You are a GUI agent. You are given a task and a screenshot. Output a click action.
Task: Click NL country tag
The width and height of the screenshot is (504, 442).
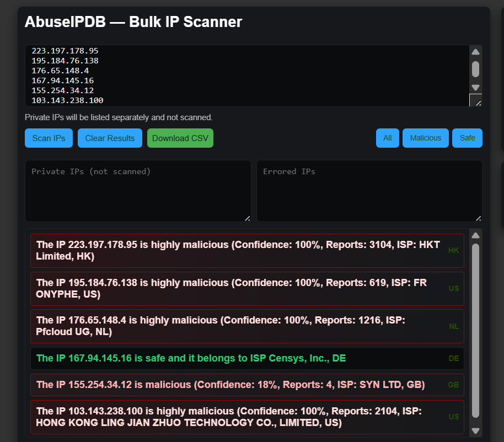click(454, 326)
